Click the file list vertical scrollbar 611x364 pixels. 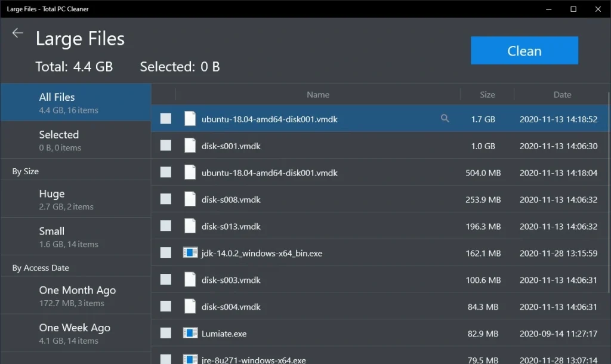(x=609, y=193)
